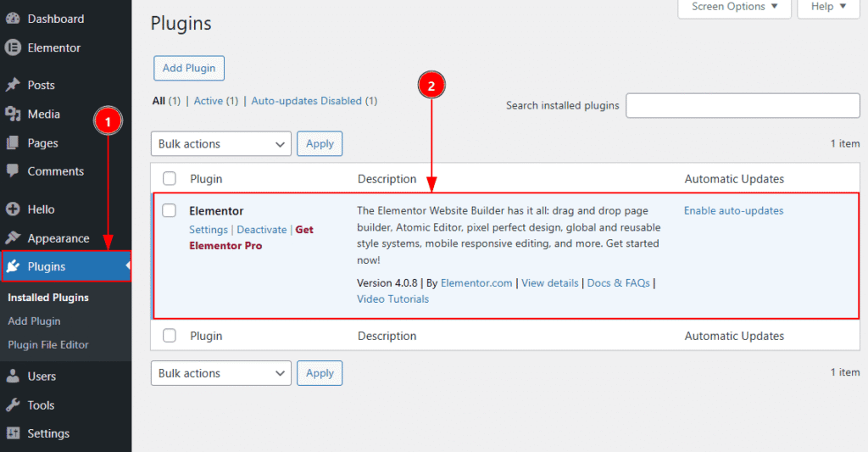Click the Comments speech bubble icon
The width and height of the screenshot is (868, 452).
(13, 171)
